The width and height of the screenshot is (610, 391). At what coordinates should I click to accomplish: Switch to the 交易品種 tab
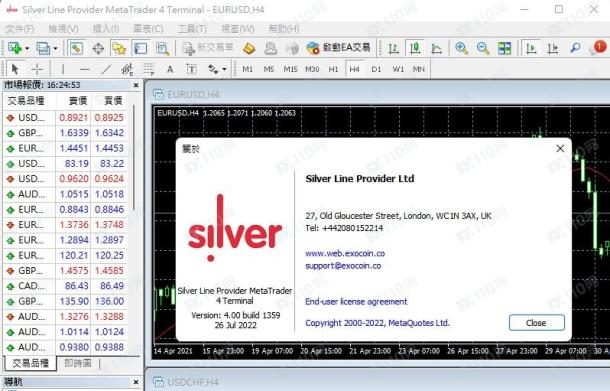(30, 363)
